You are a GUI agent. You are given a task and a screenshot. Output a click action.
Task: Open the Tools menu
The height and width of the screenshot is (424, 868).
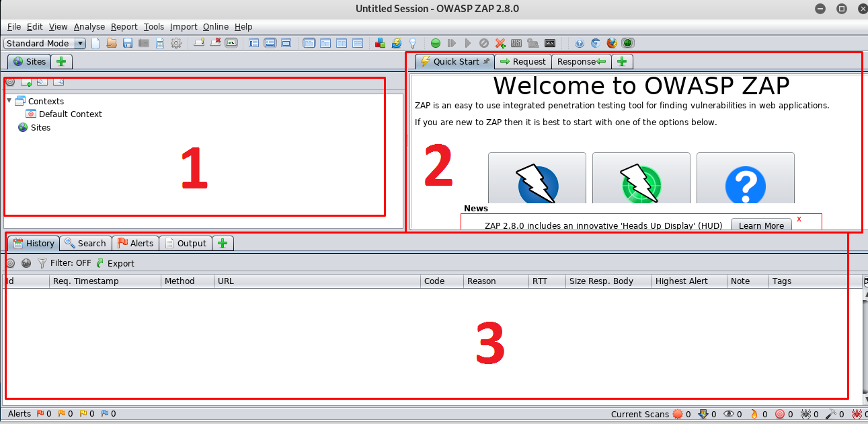[x=154, y=26]
